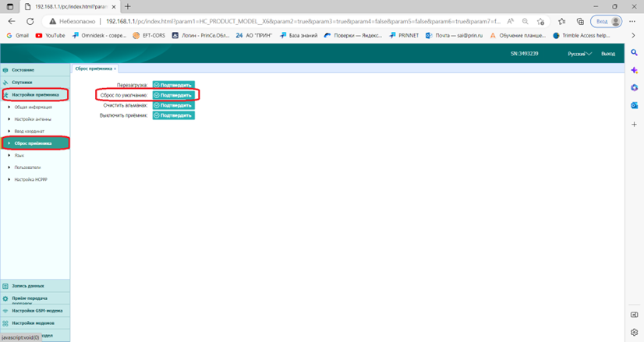Open the PRINNET bookmark
The height and width of the screenshot is (342, 644).
tap(404, 36)
